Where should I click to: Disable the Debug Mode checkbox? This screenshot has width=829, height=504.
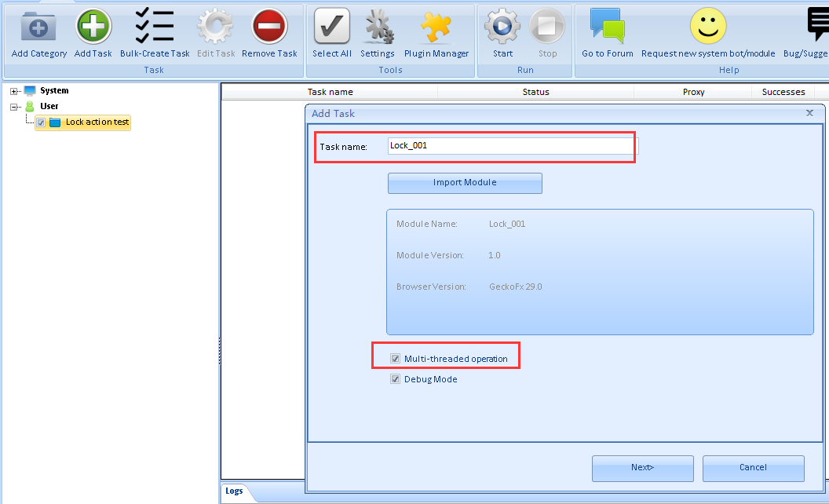coord(396,379)
